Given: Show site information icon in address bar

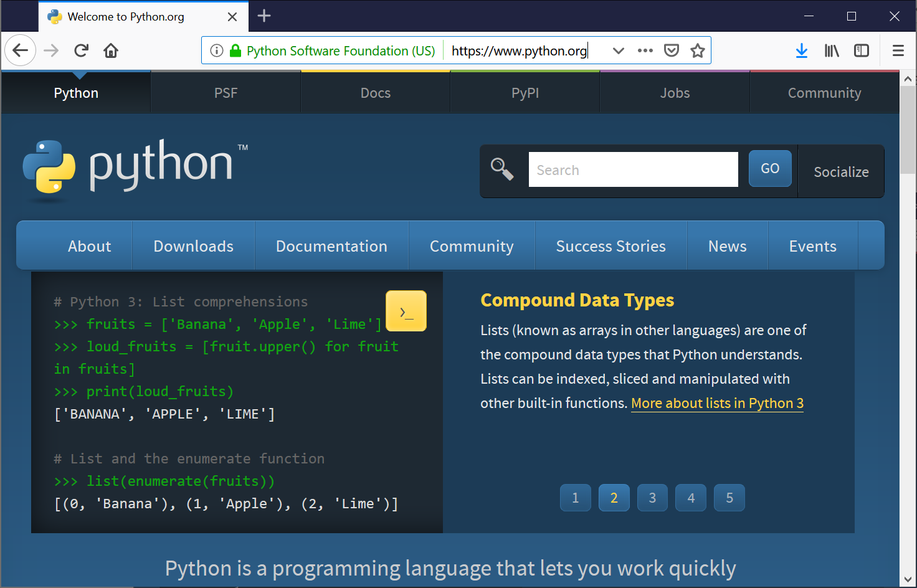Looking at the screenshot, I should pyautogui.click(x=216, y=50).
